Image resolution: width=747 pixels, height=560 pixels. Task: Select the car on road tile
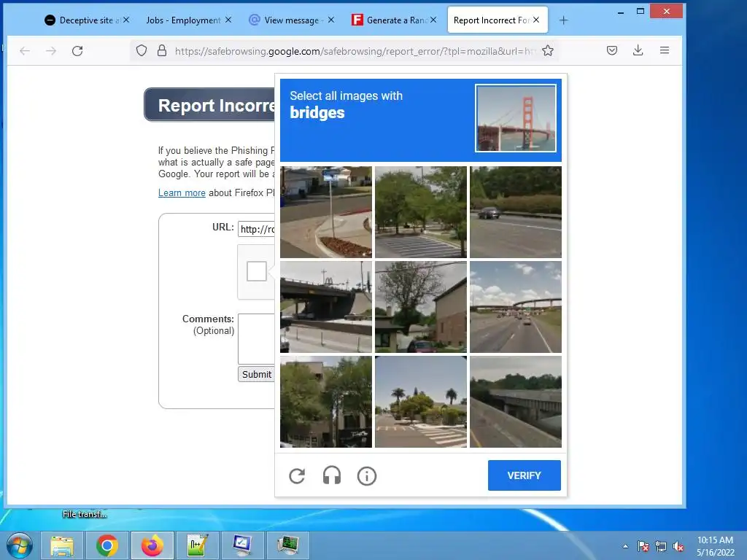pyautogui.click(x=516, y=212)
